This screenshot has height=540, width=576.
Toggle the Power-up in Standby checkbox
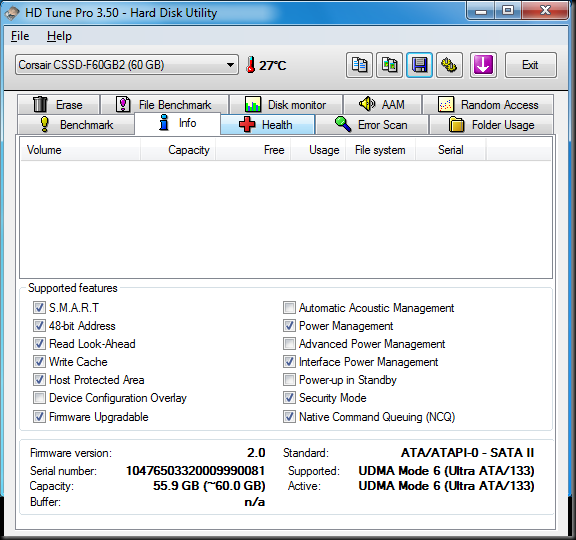[289, 379]
